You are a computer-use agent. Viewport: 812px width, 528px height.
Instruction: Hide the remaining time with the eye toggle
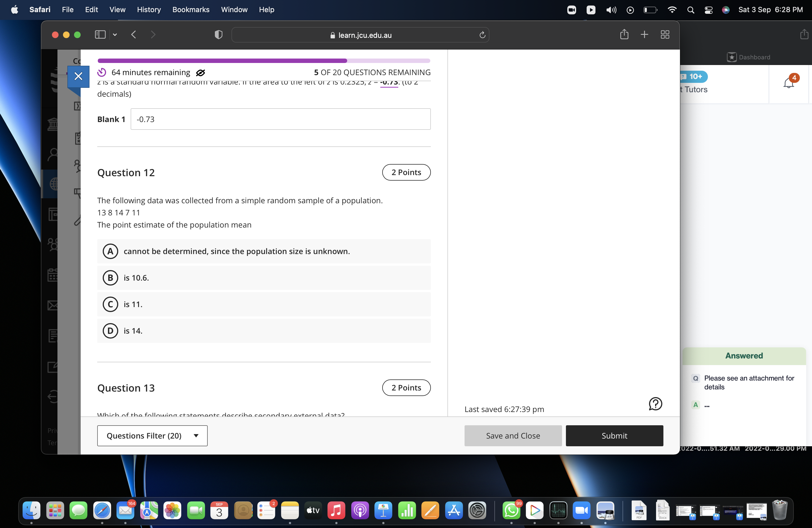pos(201,72)
